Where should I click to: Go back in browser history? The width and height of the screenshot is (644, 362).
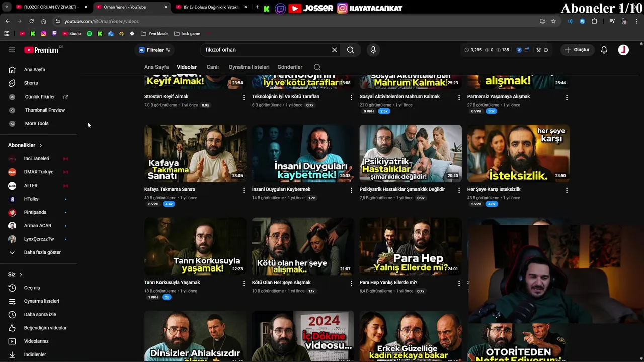[x=7, y=21]
